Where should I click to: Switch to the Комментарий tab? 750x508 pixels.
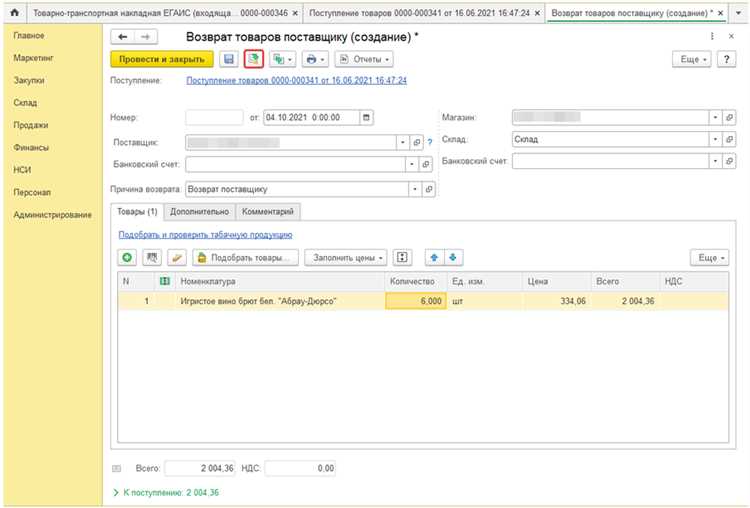(x=268, y=211)
